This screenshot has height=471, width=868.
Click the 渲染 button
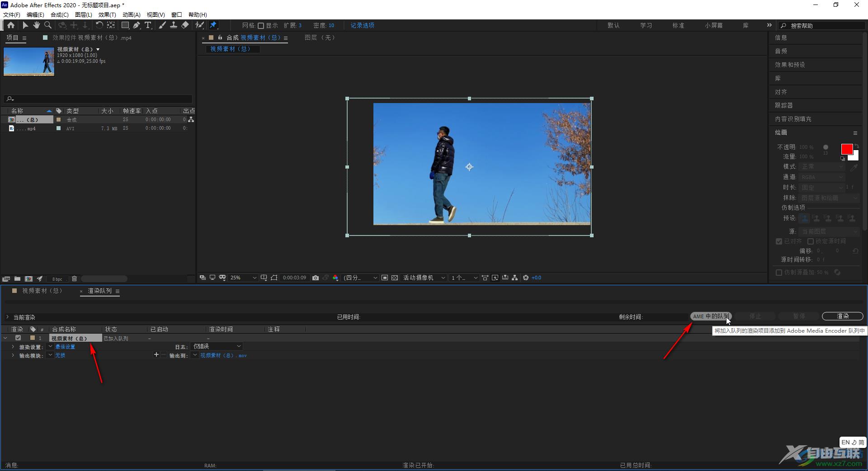click(x=843, y=316)
